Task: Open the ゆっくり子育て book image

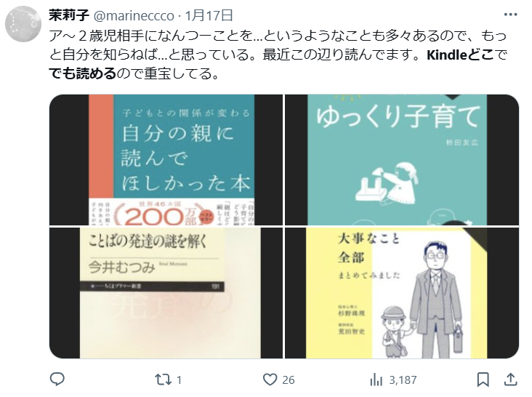Action: [402, 160]
